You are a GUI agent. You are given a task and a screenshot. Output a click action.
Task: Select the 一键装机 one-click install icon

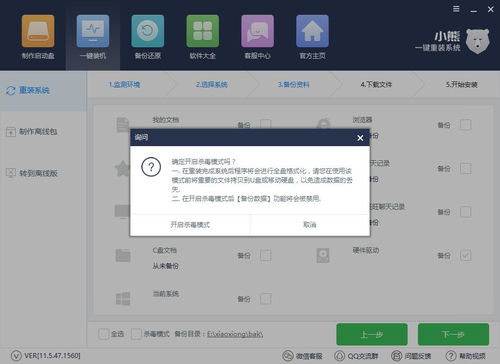click(93, 31)
